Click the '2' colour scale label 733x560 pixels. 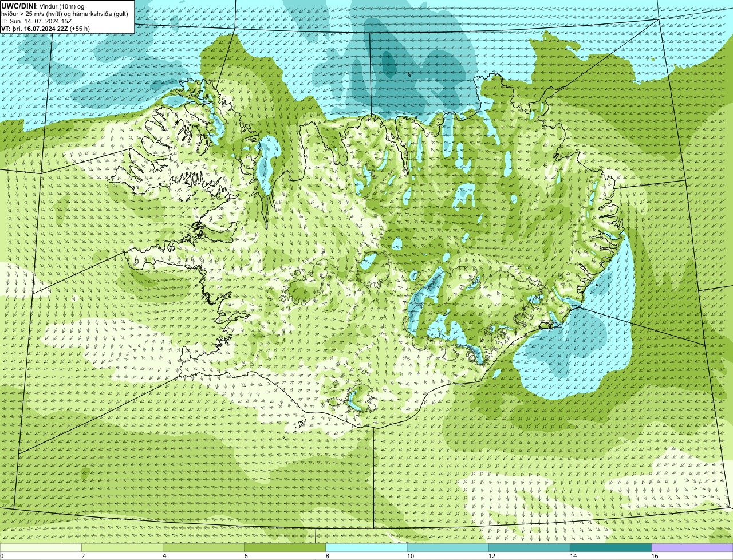[83, 556]
